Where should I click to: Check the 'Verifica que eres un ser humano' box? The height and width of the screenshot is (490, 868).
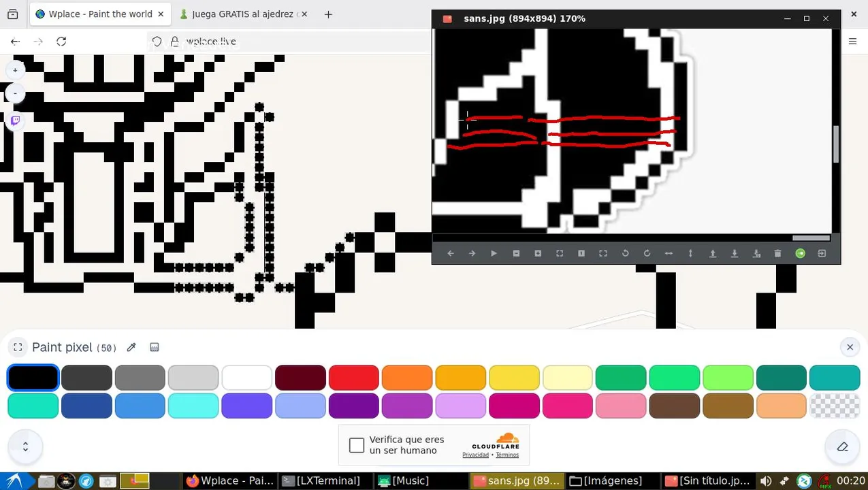click(x=357, y=445)
